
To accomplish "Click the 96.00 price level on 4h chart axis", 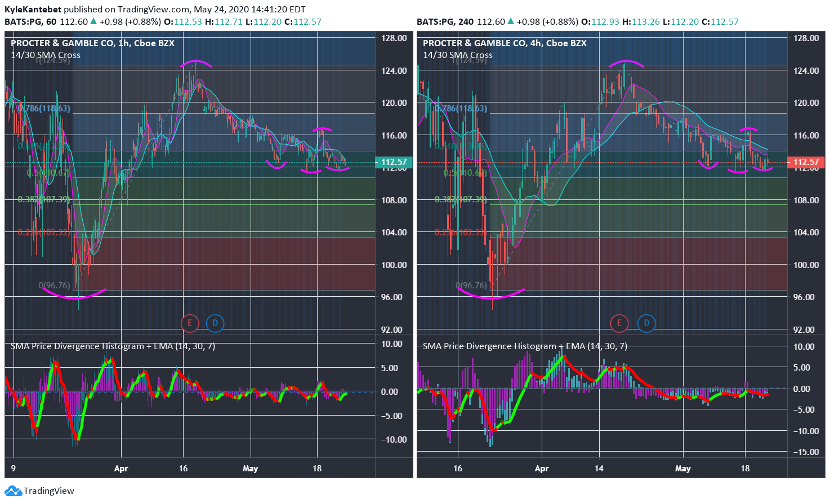I will (x=806, y=297).
